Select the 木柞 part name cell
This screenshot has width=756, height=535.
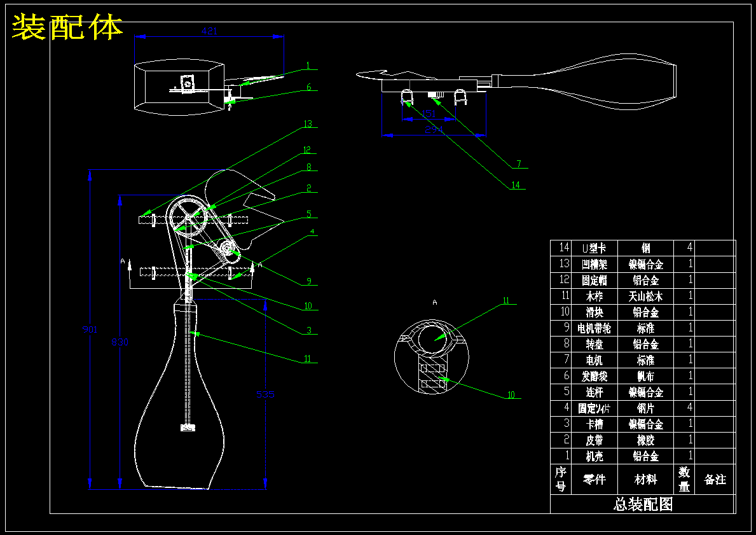tap(594, 296)
